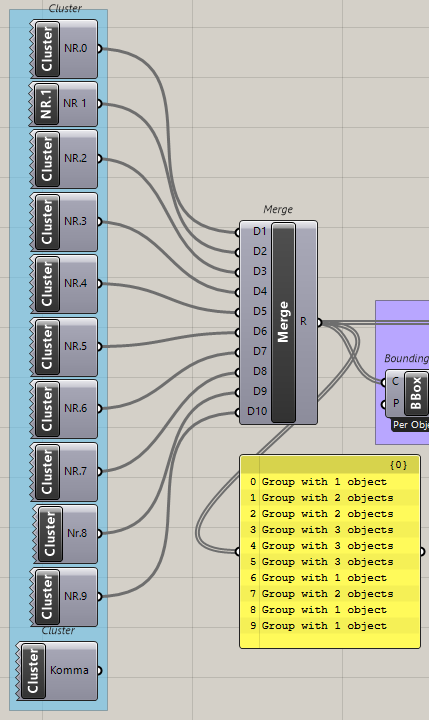The width and height of the screenshot is (429, 720).
Task: Click the output grip of the Komma cluster
Action: [x=99, y=671]
